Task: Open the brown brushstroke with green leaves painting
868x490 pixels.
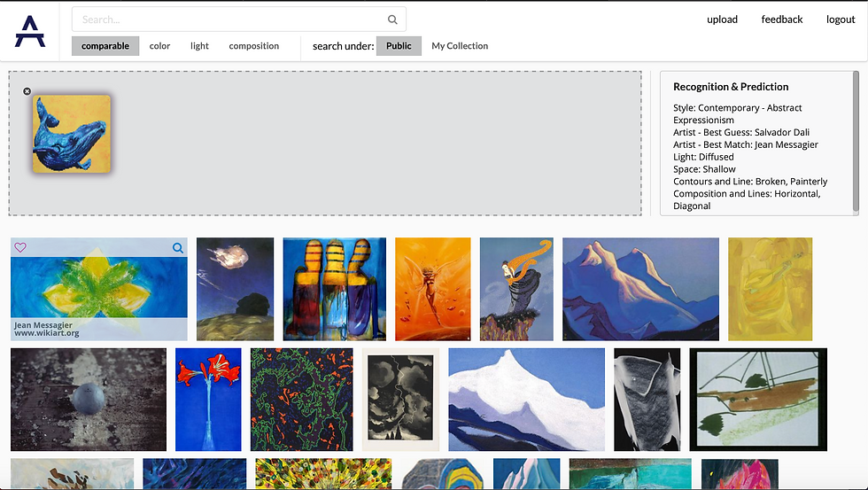Action: (x=758, y=400)
